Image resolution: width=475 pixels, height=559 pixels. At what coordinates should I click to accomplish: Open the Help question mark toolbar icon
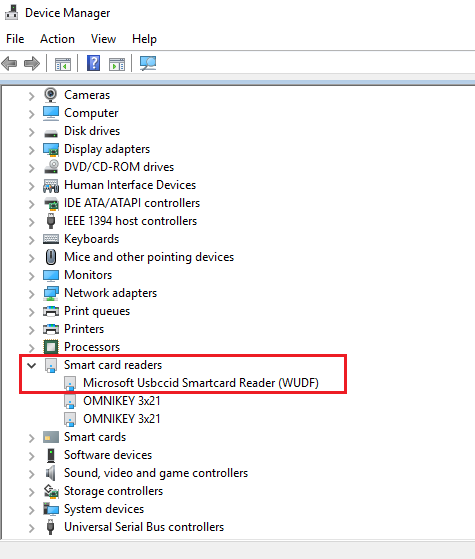point(93,63)
